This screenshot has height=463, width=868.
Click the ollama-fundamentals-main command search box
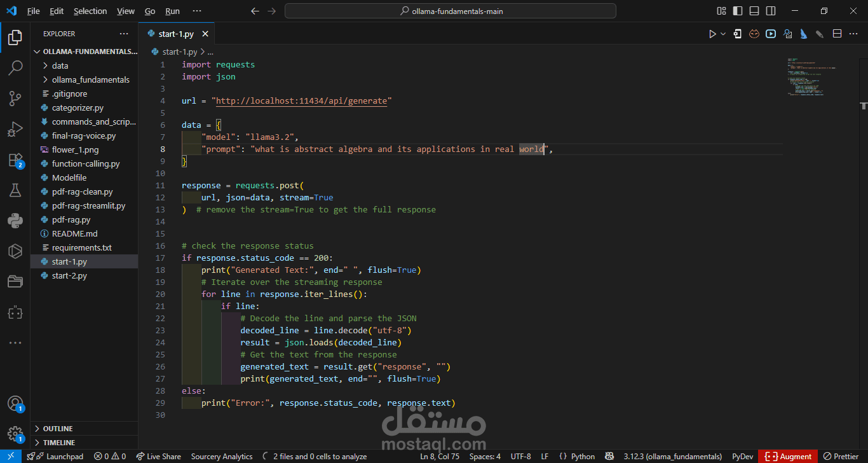pyautogui.click(x=451, y=11)
